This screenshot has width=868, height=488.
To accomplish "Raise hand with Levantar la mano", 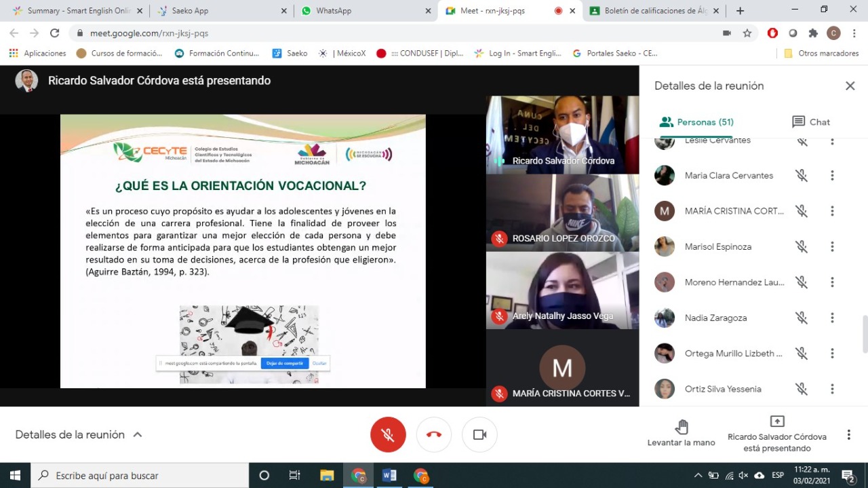I will pos(681,434).
